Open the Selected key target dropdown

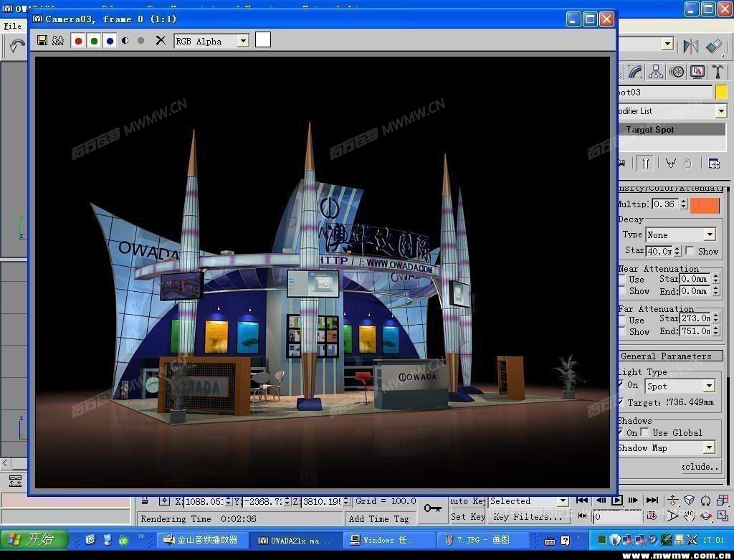click(x=563, y=501)
